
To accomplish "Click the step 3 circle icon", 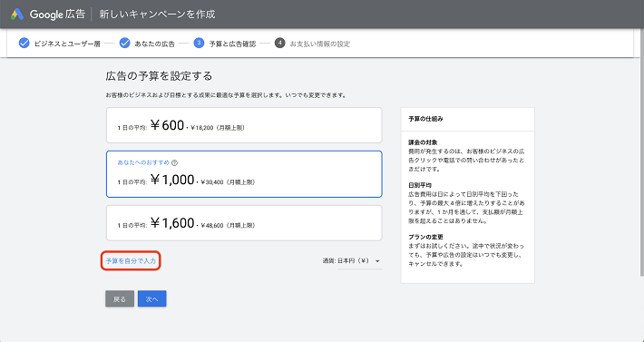I will (x=199, y=44).
